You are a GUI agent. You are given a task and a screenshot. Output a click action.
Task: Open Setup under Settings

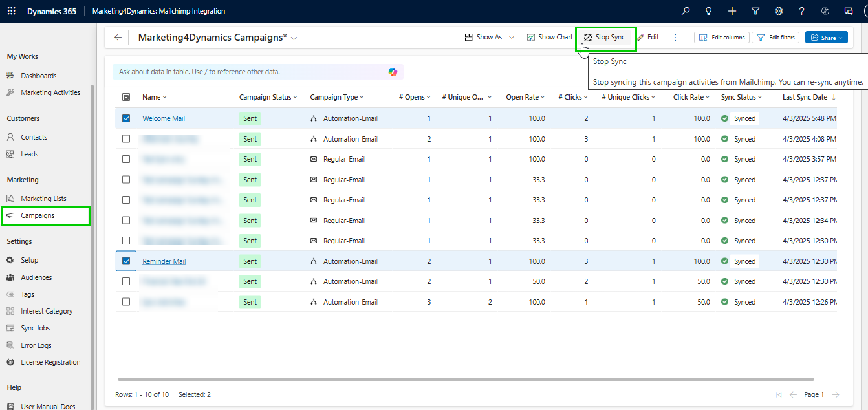pyautogui.click(x=29, y=260)
